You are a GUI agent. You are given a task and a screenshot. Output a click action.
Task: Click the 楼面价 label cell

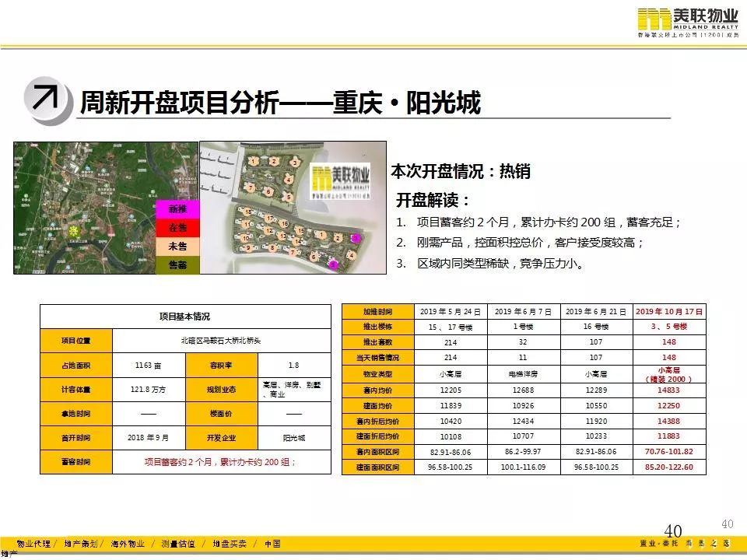pos(222,414)
